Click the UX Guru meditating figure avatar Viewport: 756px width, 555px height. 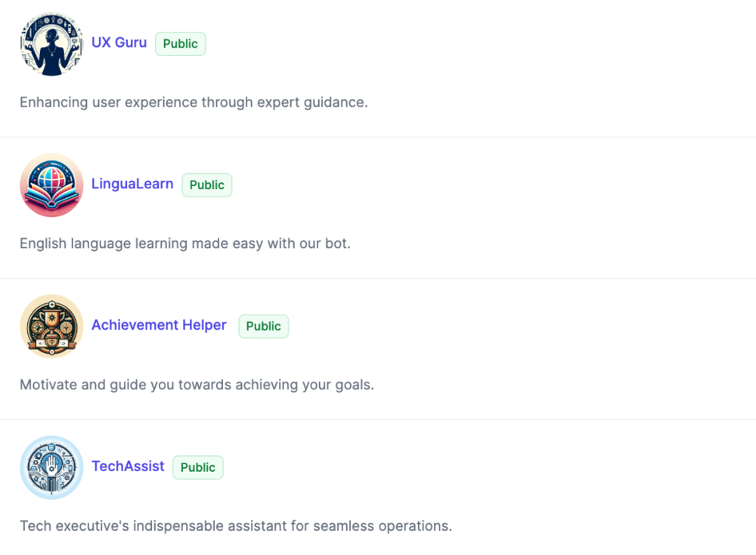coord(51,44)
